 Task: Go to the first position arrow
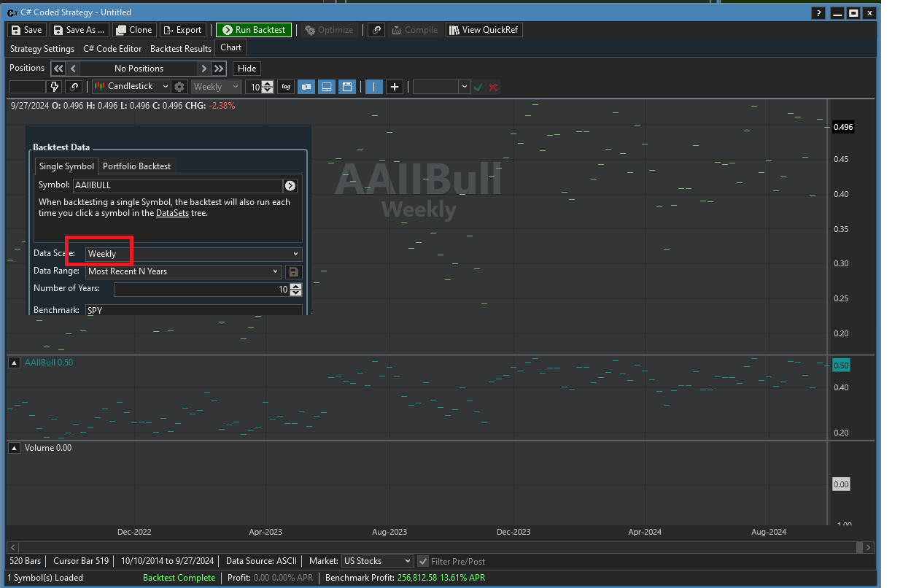point(58,69)
